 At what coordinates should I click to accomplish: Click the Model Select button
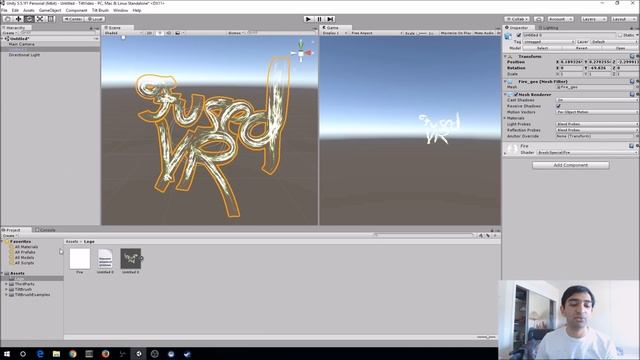click(x=542, y=48)
